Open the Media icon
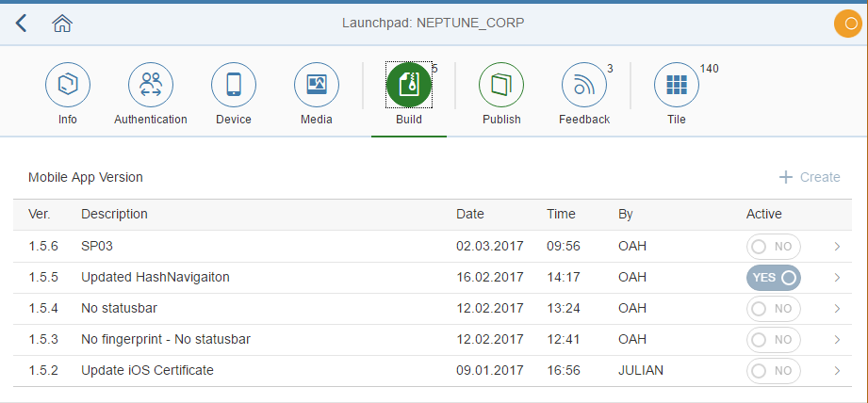The width and height of the screenshot is (868, 403). click(x=317, y=86)
